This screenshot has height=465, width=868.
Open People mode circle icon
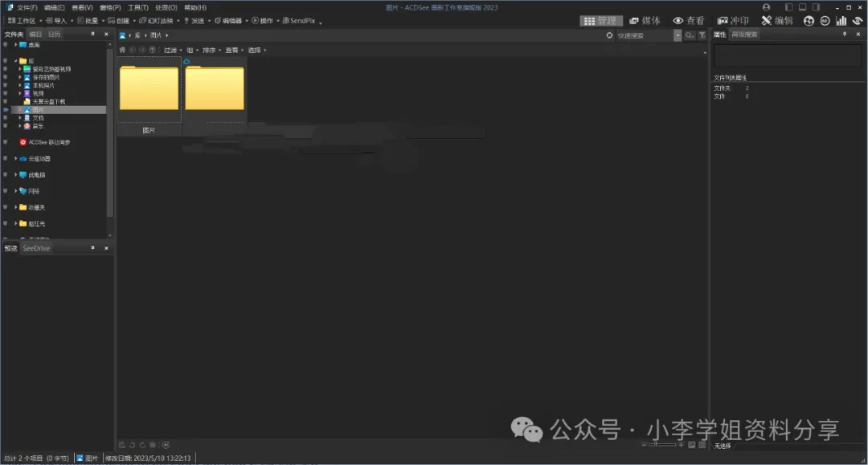[x=809, y=21]
